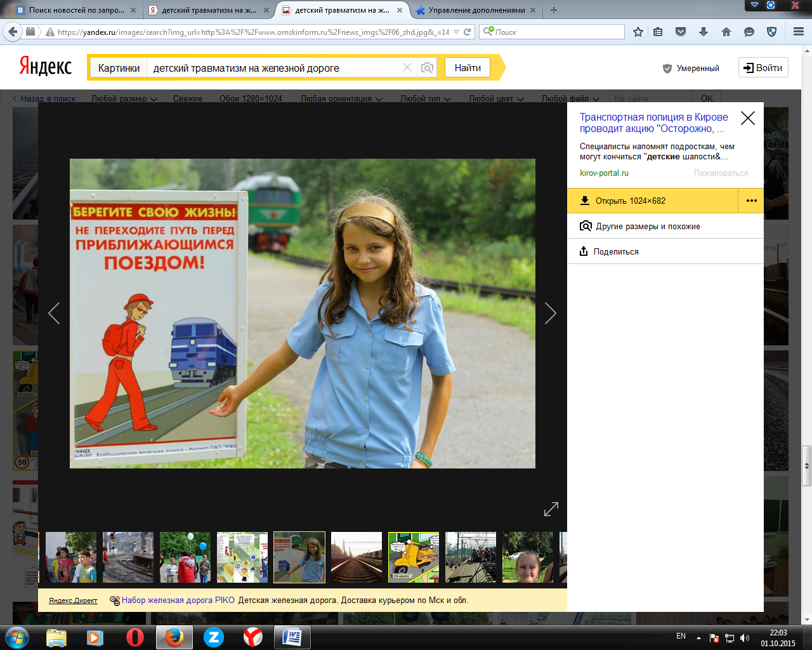812x650 pixels.
Task: Search by image with the camera icon
Action: coord(428,68)
